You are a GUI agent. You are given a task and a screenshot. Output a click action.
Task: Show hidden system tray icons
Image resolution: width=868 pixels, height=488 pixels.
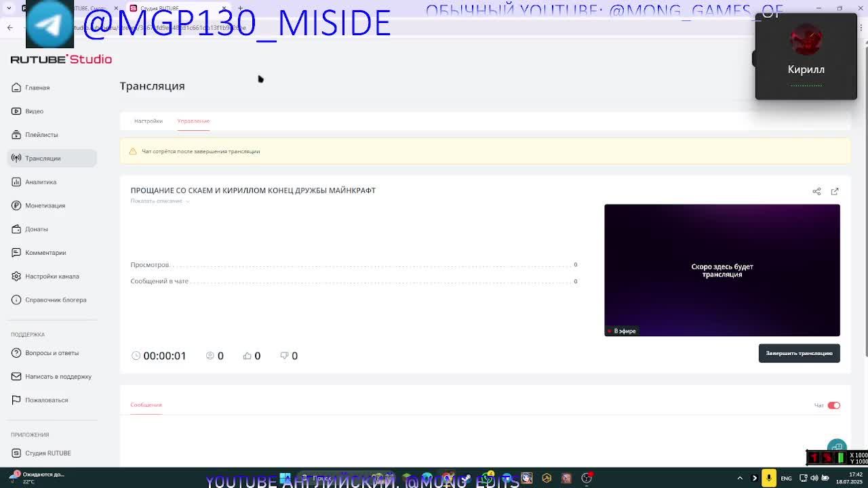(740, 478)
